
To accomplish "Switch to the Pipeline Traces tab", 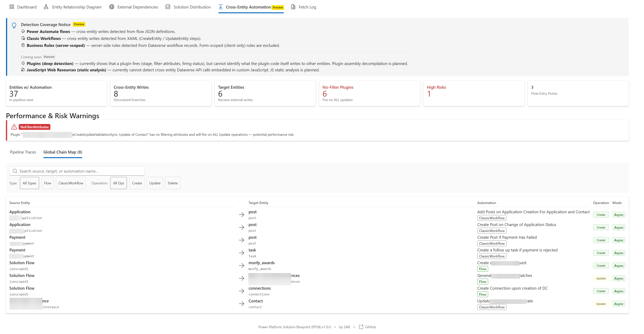I will click(23, 152).
